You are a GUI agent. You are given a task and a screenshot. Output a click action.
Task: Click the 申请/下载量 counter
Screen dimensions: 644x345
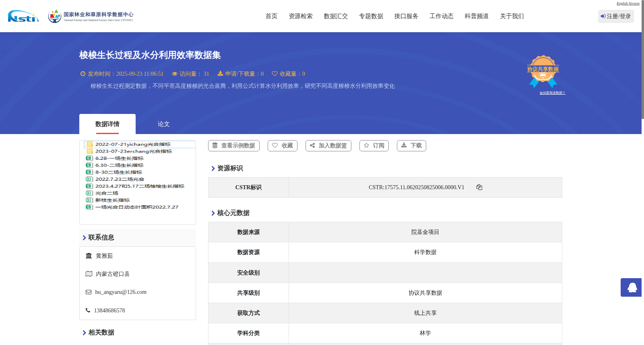pyautogui.click(x=241, y=74)
